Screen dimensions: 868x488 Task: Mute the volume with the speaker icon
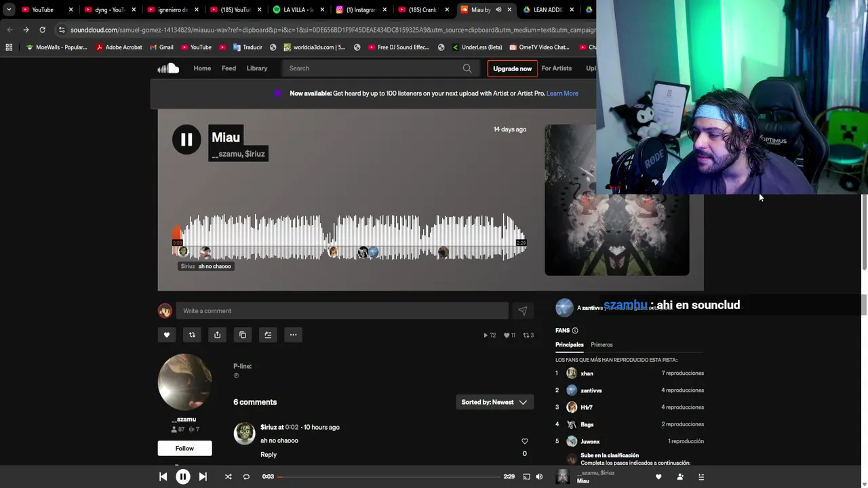[x=539, y=476]
